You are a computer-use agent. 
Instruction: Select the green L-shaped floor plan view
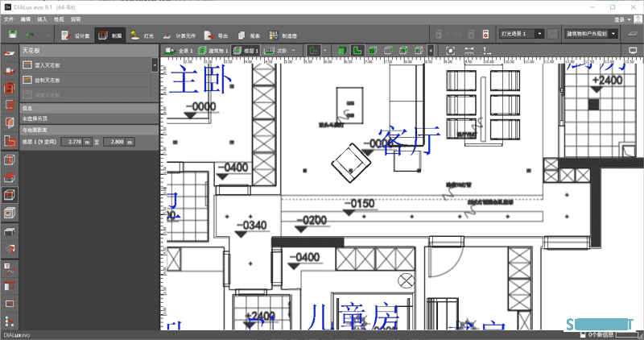(357, 51)
